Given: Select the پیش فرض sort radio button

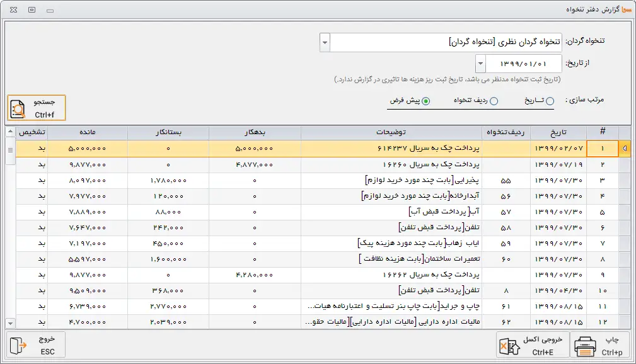Looking at the screenshot, I should [x=425, y=101].
